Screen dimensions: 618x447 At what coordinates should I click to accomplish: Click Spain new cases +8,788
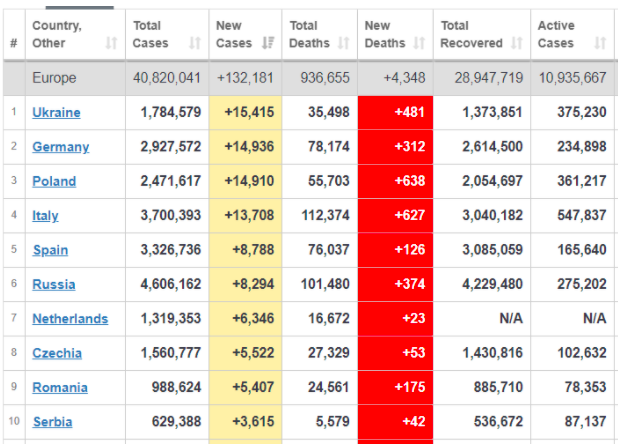click(253, 250)
